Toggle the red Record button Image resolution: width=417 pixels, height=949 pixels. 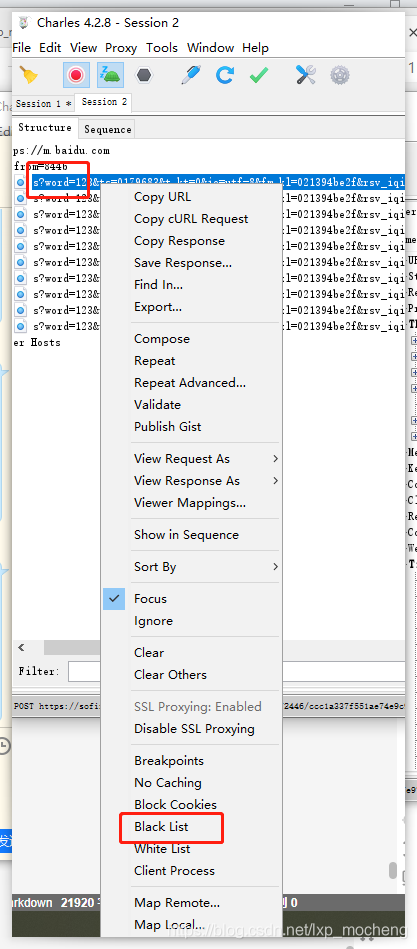pyautogui.click(x=76, y=75)
